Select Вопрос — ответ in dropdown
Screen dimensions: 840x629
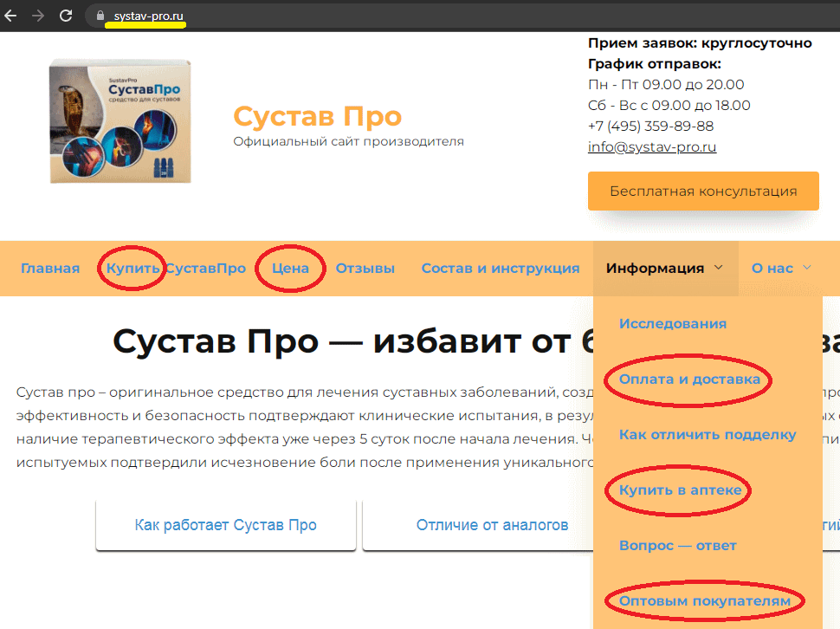click(x=678, y=546)
